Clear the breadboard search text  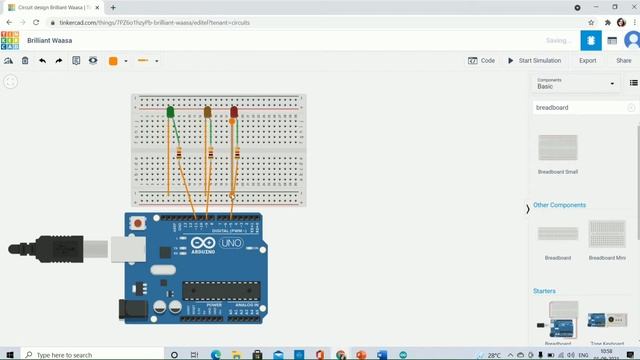[631, 108]
